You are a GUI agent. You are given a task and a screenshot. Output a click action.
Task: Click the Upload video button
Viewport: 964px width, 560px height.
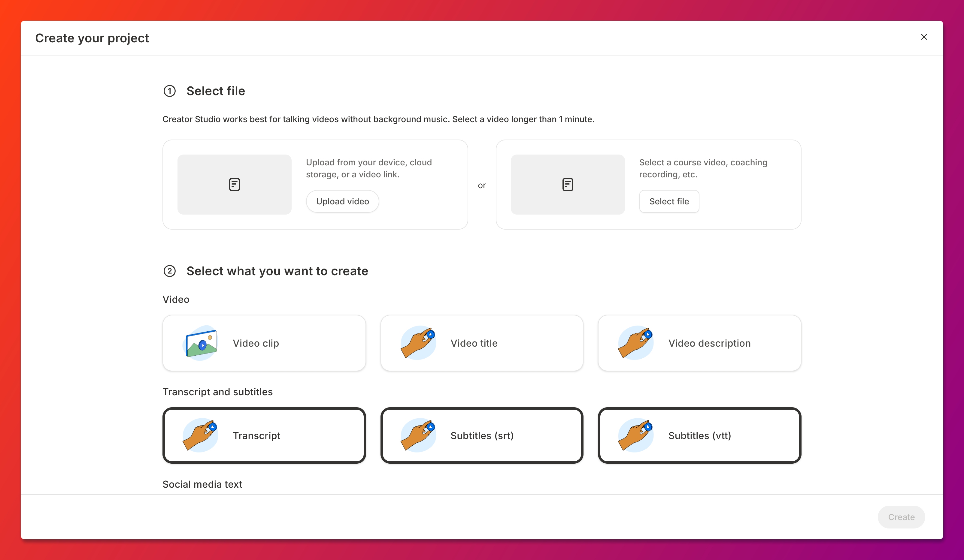point(342,201)
